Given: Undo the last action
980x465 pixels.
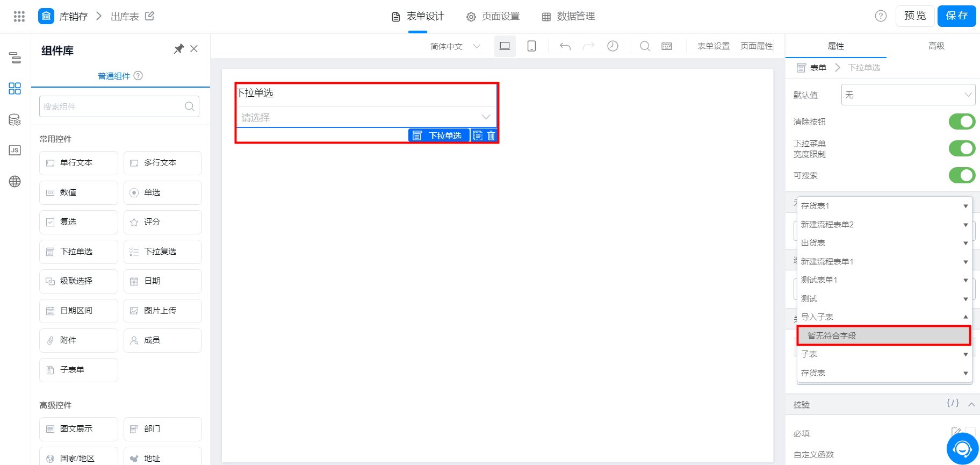Looking at the screenshot, I should pos(565,46).
